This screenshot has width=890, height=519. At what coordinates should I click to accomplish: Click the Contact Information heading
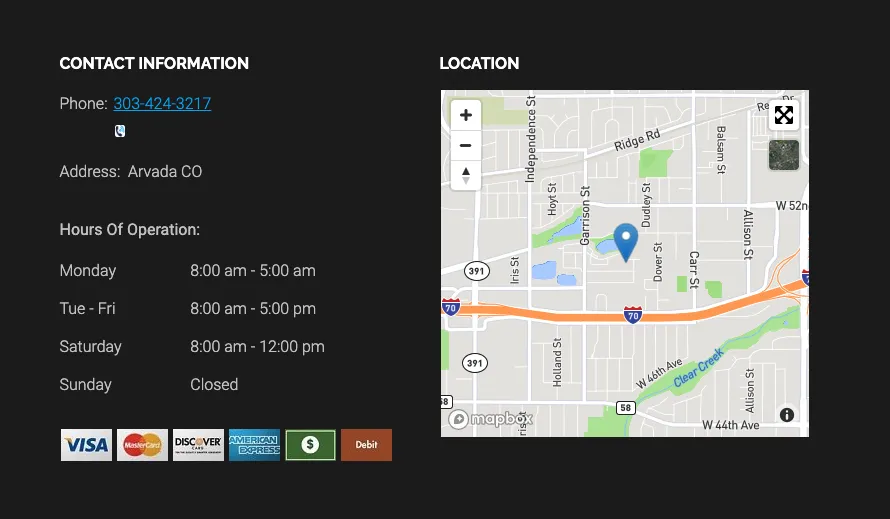(x=154, y=63)
